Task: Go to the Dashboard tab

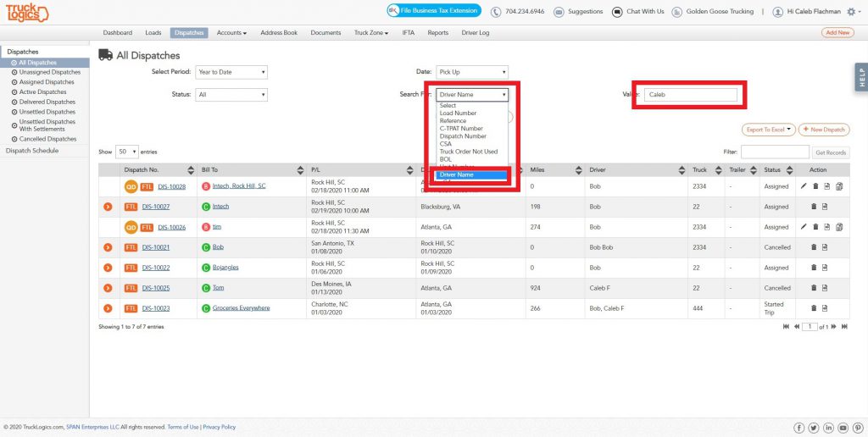Action: tap(117, 33)
